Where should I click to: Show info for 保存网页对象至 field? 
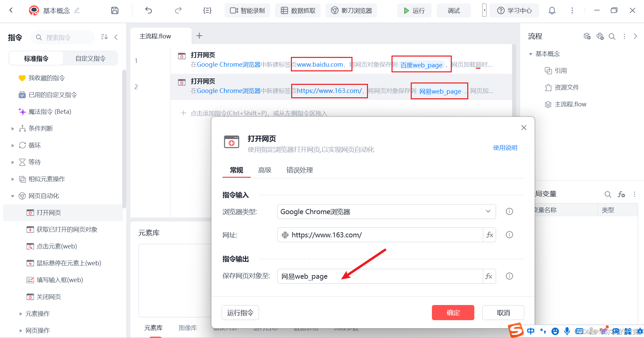(509, 276)
